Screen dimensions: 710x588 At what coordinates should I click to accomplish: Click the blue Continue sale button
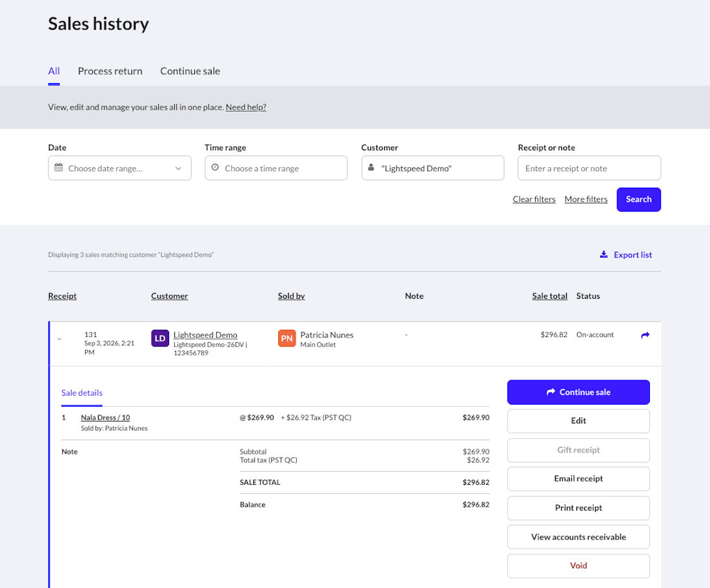tap(578, 392)
